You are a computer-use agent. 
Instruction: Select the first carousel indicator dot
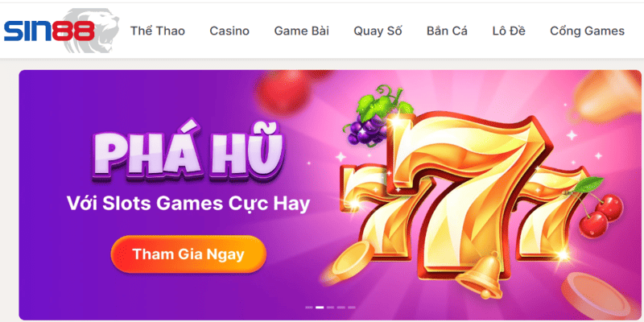[x=309, y=308]
